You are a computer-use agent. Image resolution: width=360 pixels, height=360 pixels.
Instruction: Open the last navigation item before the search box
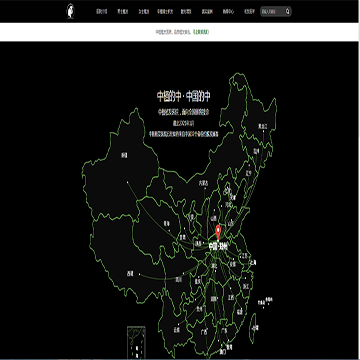pyautogui.click(x=249, y=11)
